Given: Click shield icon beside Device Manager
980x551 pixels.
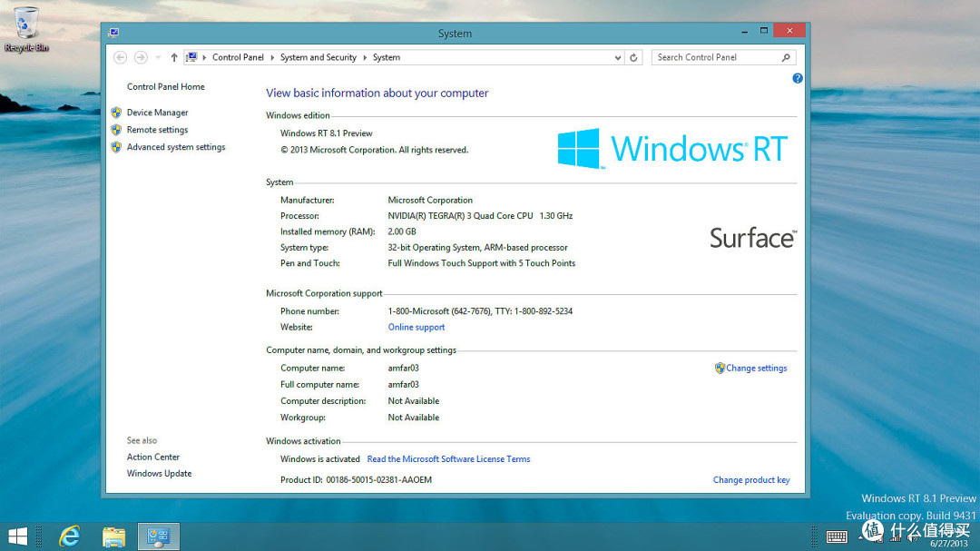Looking at the screenshot, I should (116, 113).
